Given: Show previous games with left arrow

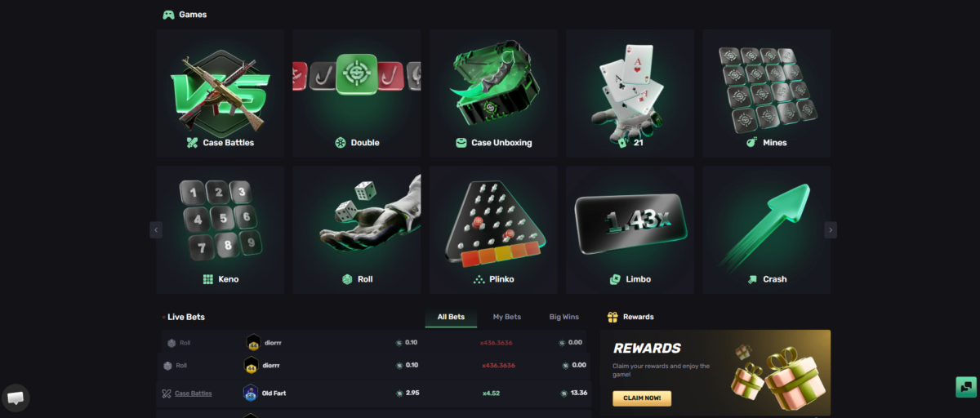Looking at the screenshot, I should [156, 230].
